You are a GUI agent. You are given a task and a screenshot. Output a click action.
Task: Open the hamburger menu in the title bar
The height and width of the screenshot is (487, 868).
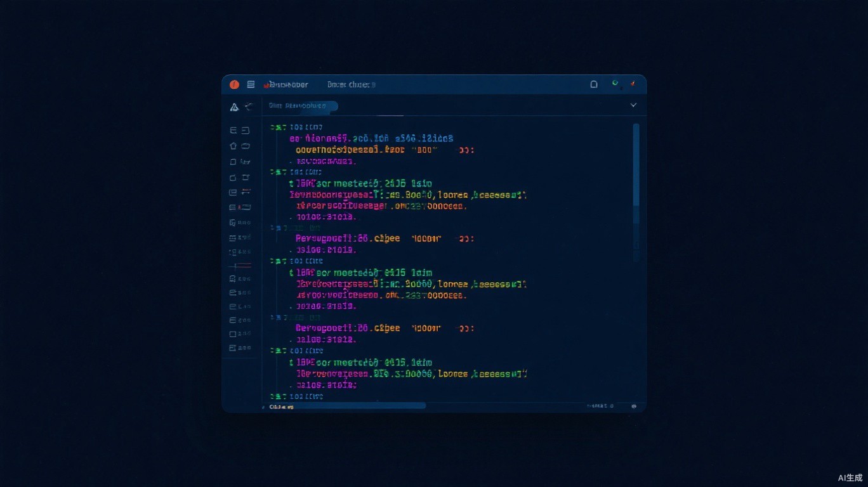click(251, 84)
